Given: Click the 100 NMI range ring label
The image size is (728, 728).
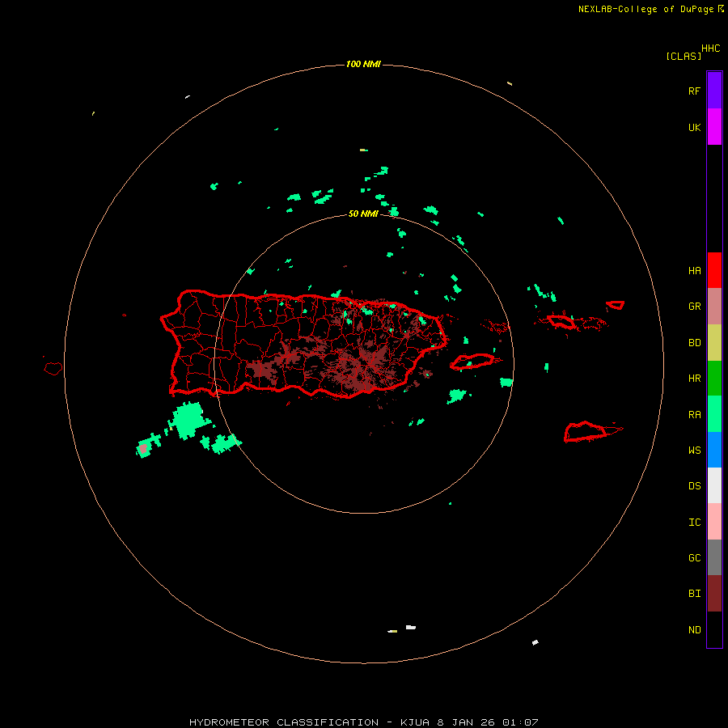Looking at the screenshot, I should pos(363,64).
